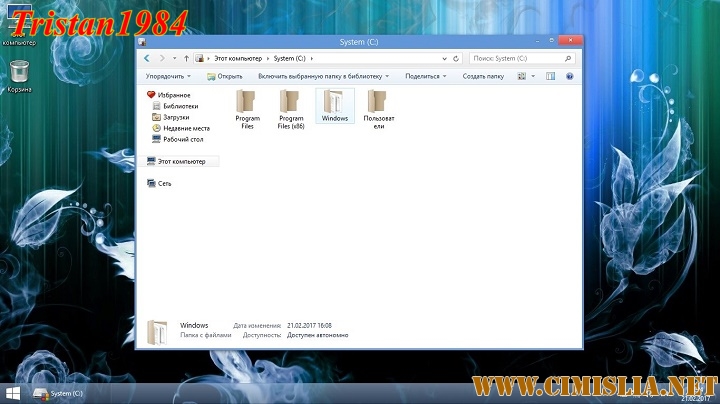Select the Program Files folder
The height and width of the screenshot is (404, 720).
click(247, 109)
